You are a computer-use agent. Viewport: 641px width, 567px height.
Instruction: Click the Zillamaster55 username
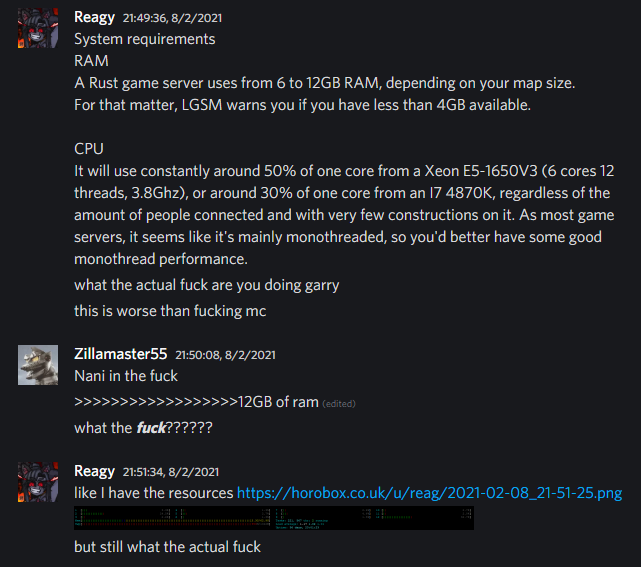tap(121, 354)
